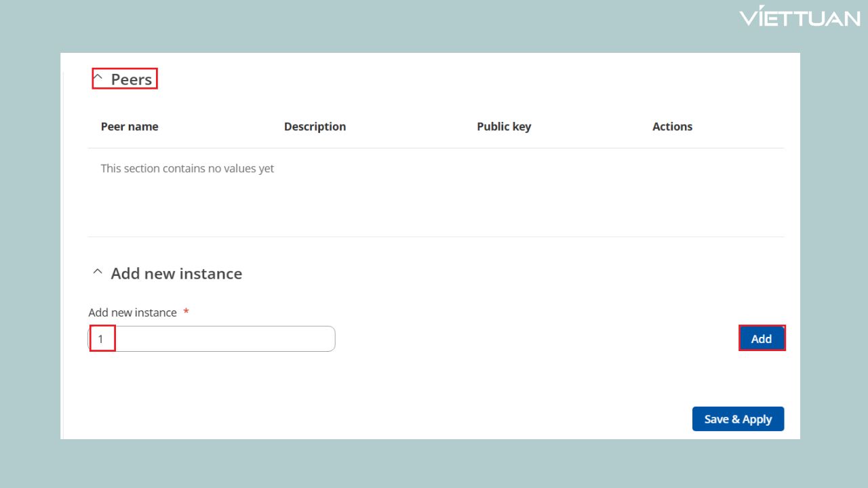Click the Actions column header

coord(672,127)
